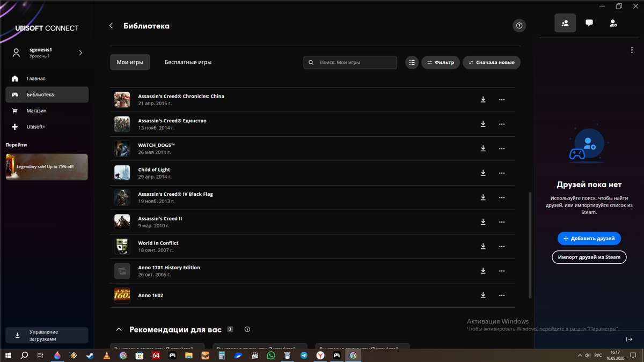
Task: Open Главная in sidebar
Action: pos(47,78)
